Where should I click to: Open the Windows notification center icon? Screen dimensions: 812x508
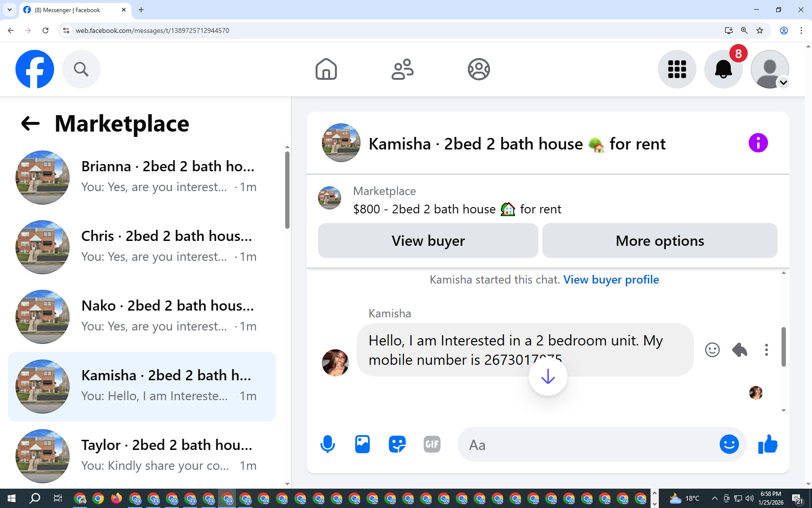798,498
